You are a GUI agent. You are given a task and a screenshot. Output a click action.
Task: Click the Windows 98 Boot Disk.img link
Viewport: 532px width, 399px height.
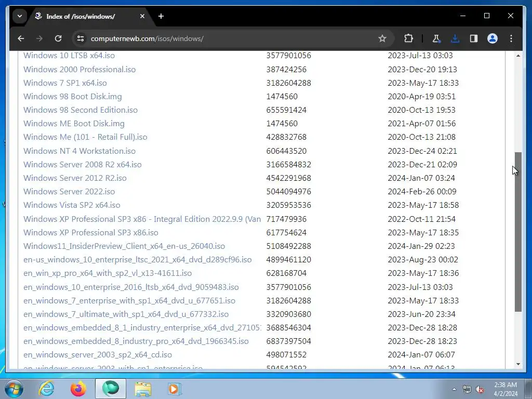72,96
